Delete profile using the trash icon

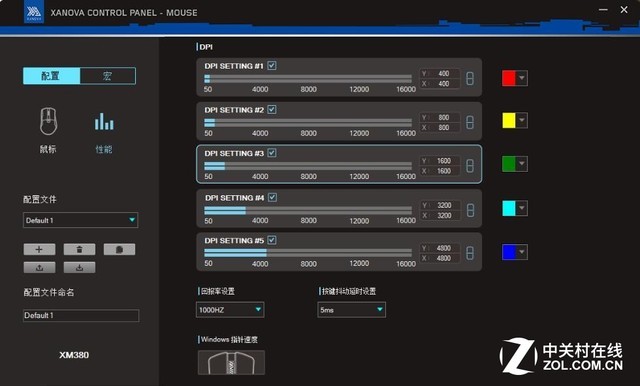79,249
